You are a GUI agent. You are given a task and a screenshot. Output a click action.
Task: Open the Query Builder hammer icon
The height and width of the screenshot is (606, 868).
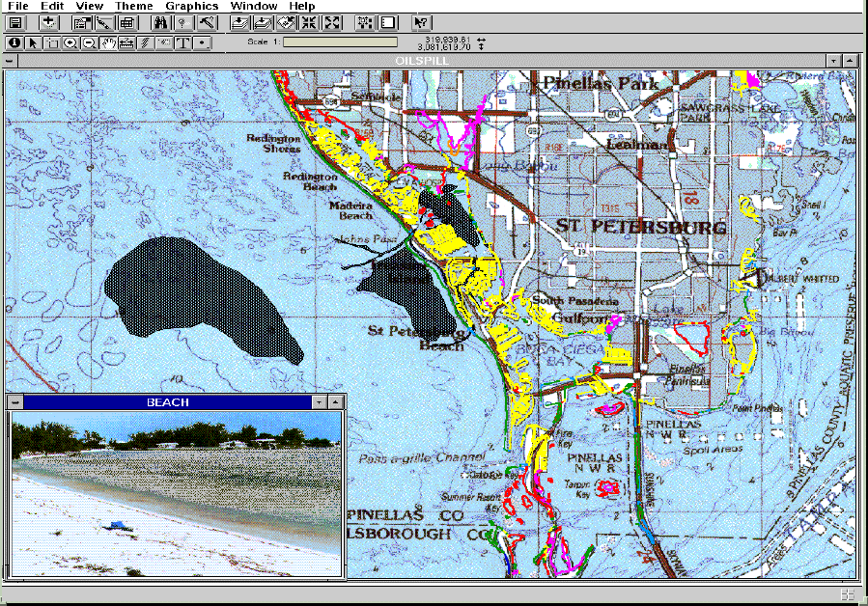[207, 23]
